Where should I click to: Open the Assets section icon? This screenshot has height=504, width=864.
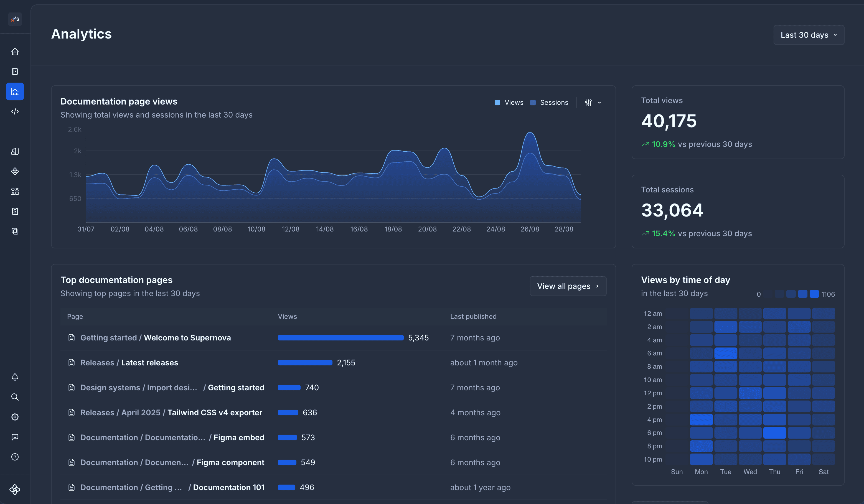(15, 191)
